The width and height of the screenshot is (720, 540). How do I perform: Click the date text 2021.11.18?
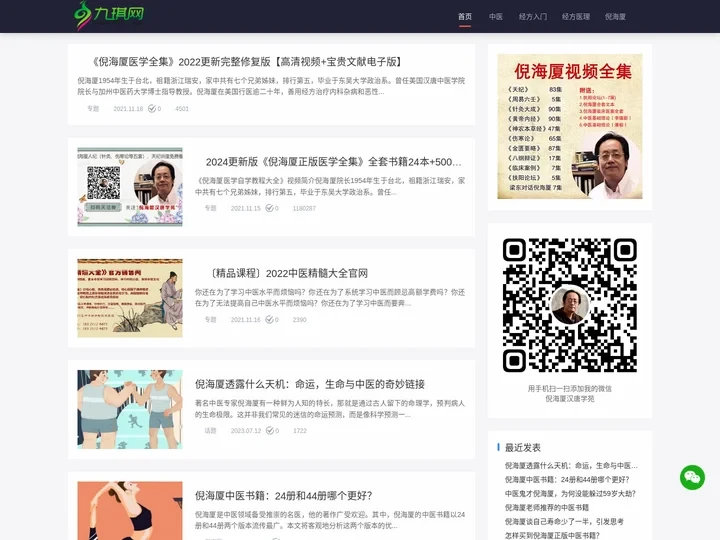(x=128, y=109)
